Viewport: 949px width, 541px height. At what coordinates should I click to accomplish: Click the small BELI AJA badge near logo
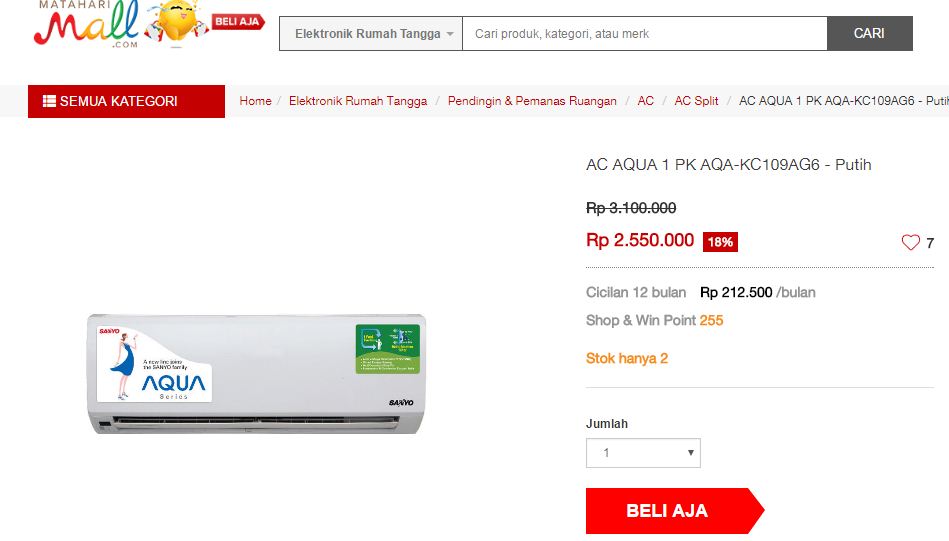tap(238, 22)
